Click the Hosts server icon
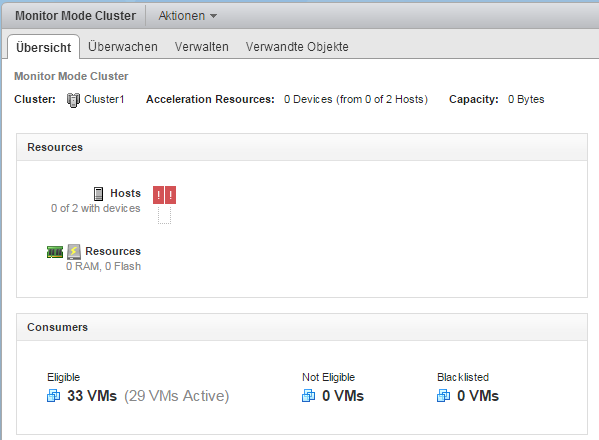 pos(99,194)
